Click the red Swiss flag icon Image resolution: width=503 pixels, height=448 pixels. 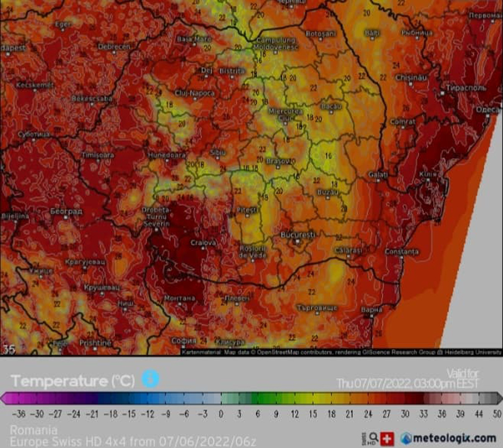pyautogui.click(x=387, y=438)
